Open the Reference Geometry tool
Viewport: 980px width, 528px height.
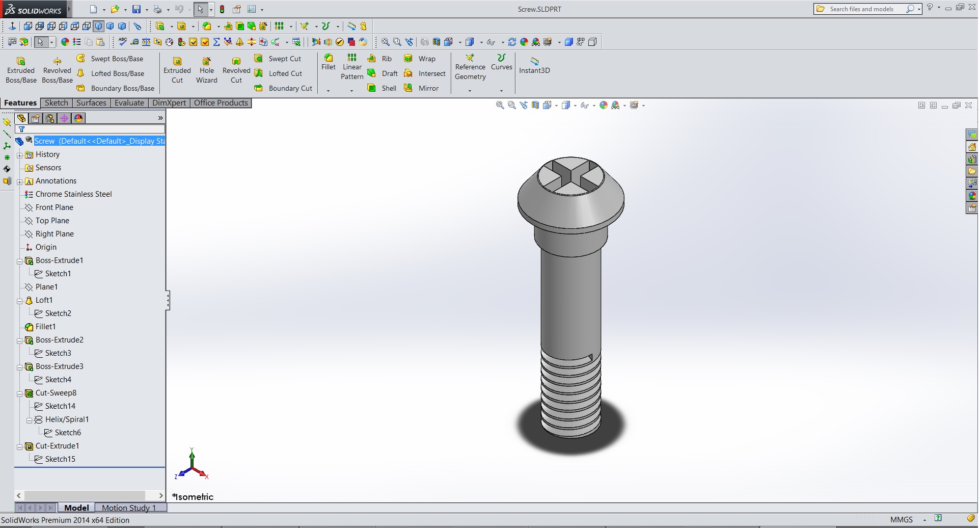coord(470,67)
